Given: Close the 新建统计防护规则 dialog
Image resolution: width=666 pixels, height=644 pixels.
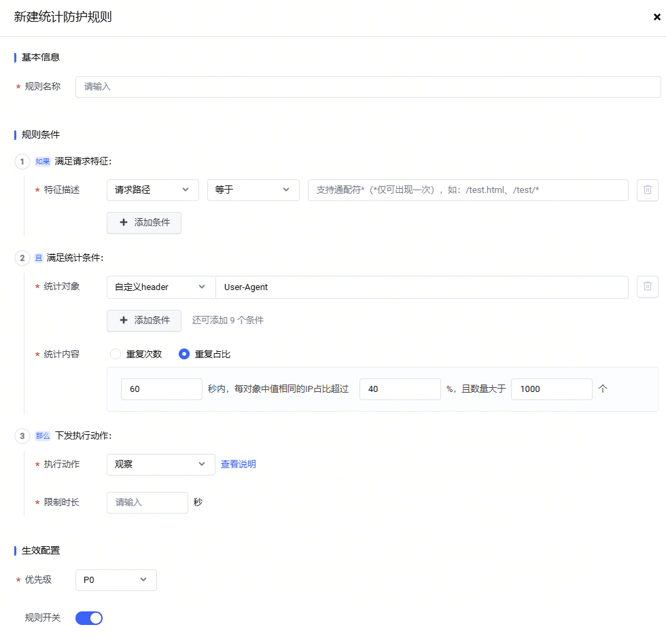Looking at the screenshot, I should (657, 18).
